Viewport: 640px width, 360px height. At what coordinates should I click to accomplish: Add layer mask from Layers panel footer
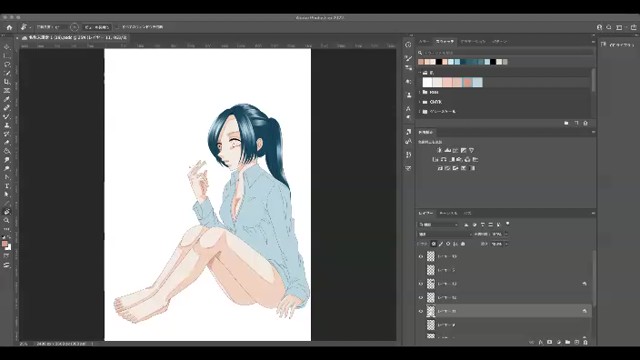click(549, 342)
